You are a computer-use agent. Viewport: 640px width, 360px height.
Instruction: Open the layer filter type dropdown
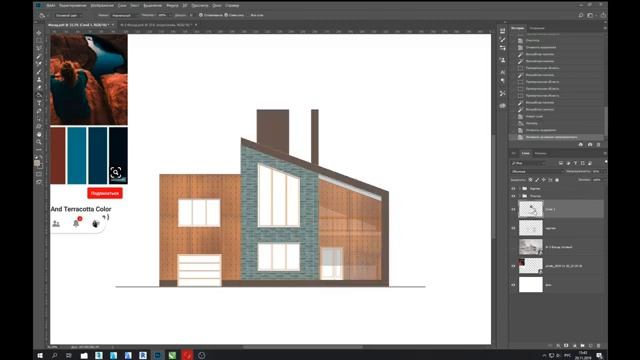click(529, 163)
